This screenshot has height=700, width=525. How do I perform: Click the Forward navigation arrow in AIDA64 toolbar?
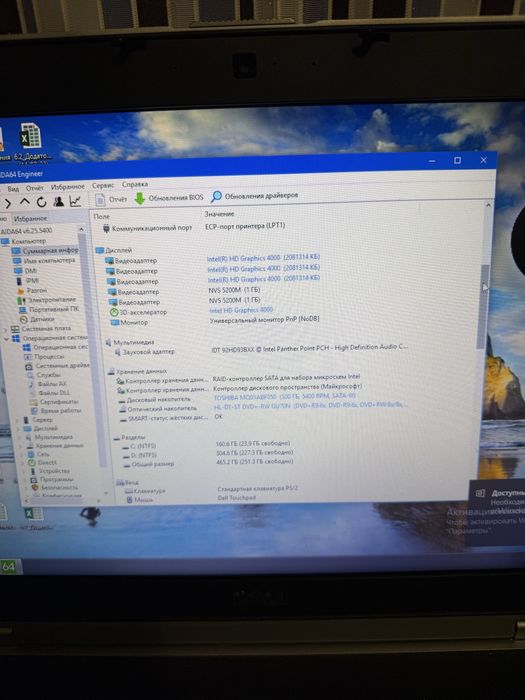click(8, 204)
